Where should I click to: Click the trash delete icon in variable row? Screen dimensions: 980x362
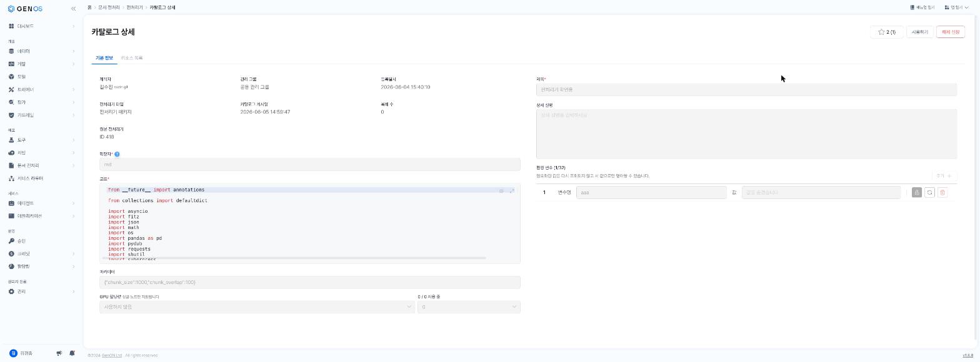pos(942,192)
